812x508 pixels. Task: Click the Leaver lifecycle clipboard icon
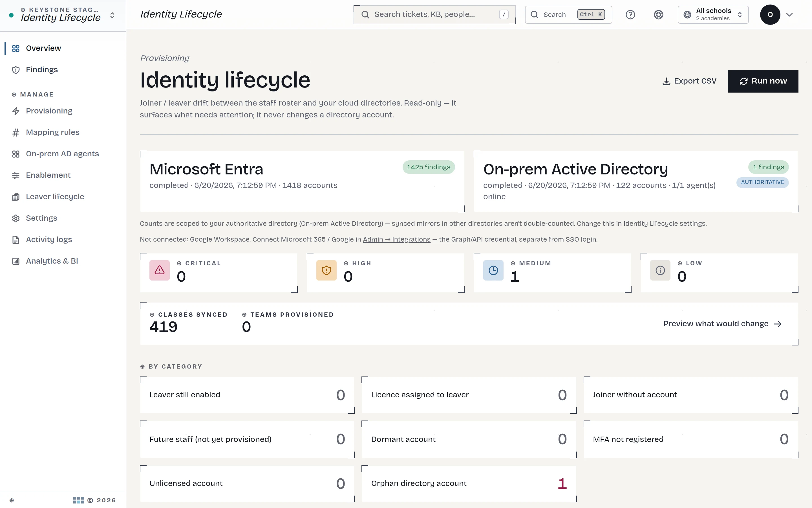(16, 197)
